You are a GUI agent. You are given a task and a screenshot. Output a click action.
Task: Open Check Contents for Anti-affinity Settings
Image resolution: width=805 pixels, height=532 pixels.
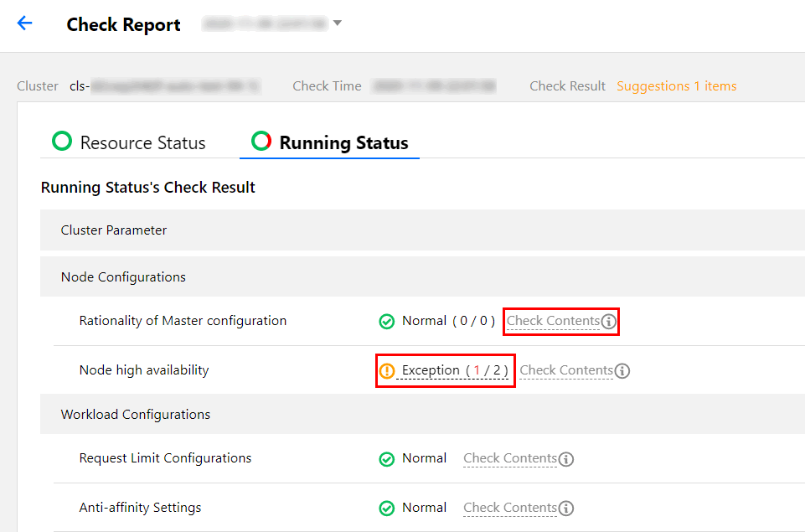click(x=509, y=508)
